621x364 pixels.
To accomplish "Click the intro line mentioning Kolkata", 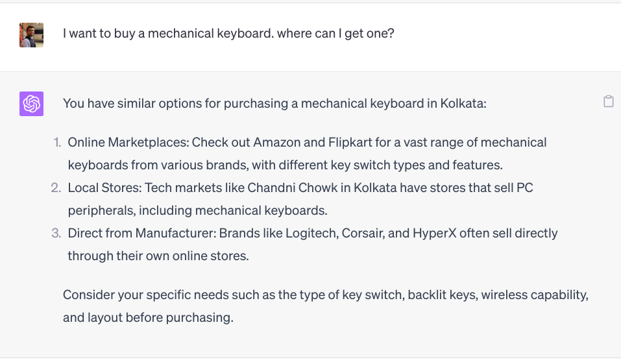I will pos(274,103).
